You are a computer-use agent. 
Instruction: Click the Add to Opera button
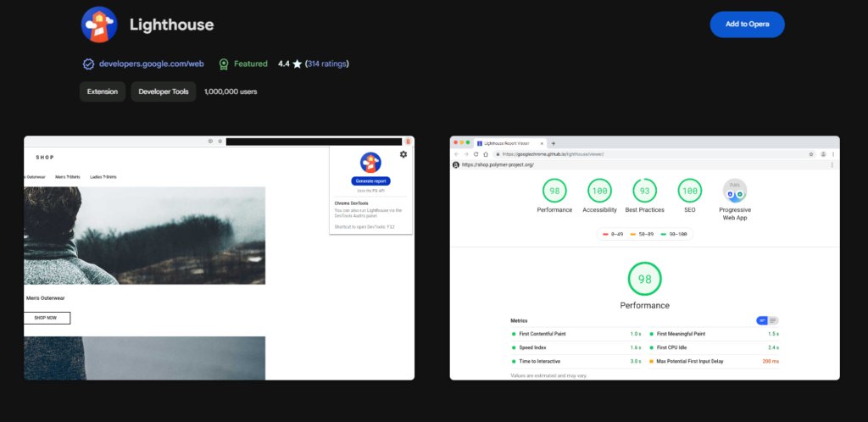click(747, 25)
